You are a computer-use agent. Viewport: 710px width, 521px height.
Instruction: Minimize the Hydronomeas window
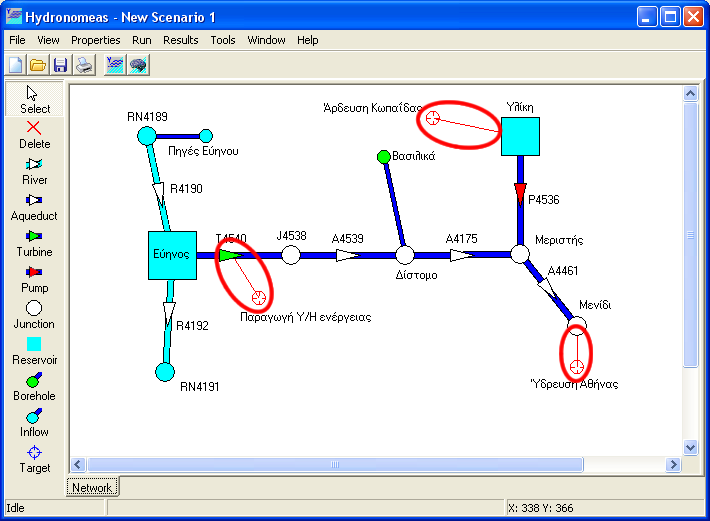tap(647, 17)
